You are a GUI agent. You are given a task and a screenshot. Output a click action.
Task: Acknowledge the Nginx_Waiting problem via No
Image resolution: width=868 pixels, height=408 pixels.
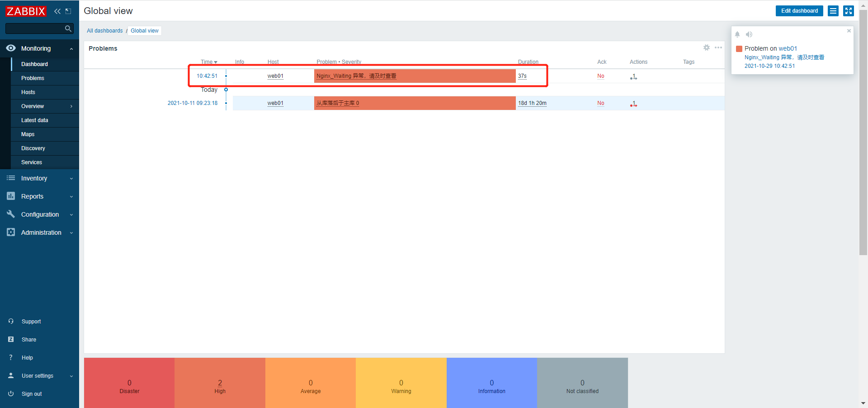600,76
